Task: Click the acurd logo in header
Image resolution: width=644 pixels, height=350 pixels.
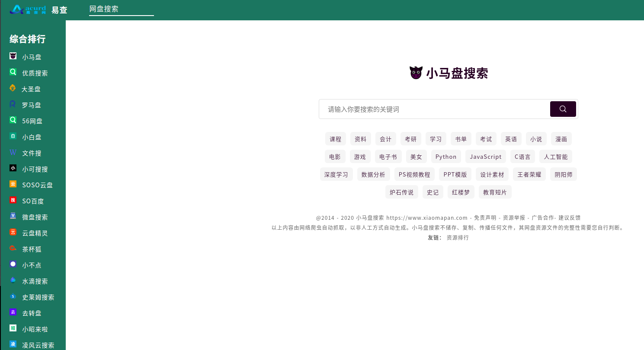Action: [28, 10]
